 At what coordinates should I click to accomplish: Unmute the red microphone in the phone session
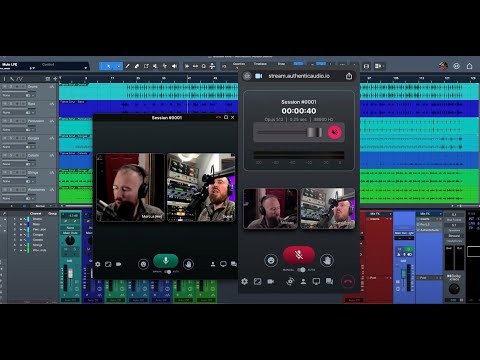(299, 255)
